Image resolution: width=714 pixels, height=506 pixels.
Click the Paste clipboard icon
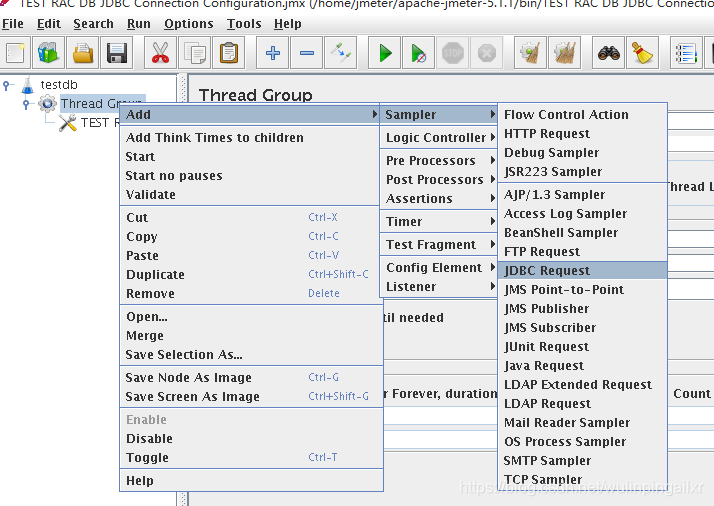[229, 53]
